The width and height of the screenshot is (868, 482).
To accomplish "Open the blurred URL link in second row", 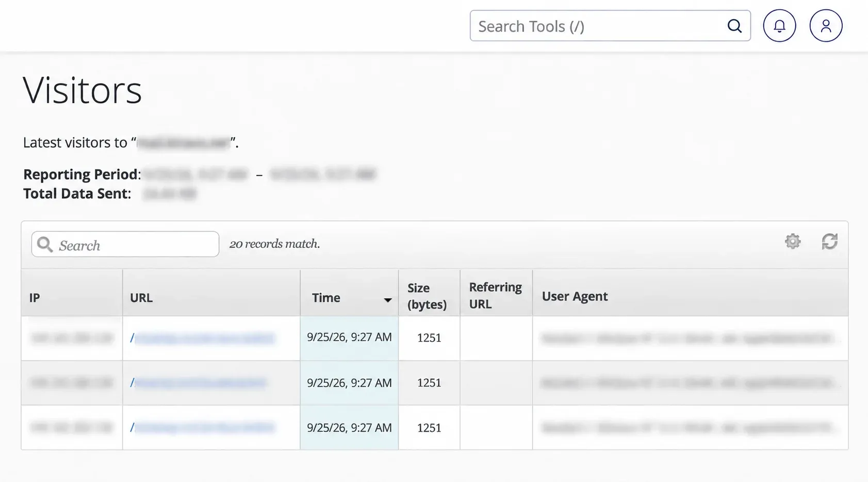I will click(x=198, y=382).
